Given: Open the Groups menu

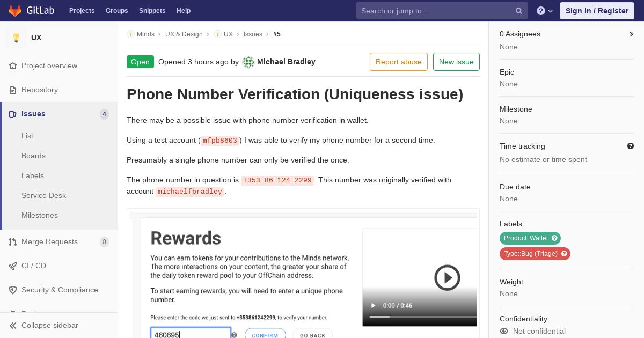Looking at the screenshot, I should [x=117, y=11].
